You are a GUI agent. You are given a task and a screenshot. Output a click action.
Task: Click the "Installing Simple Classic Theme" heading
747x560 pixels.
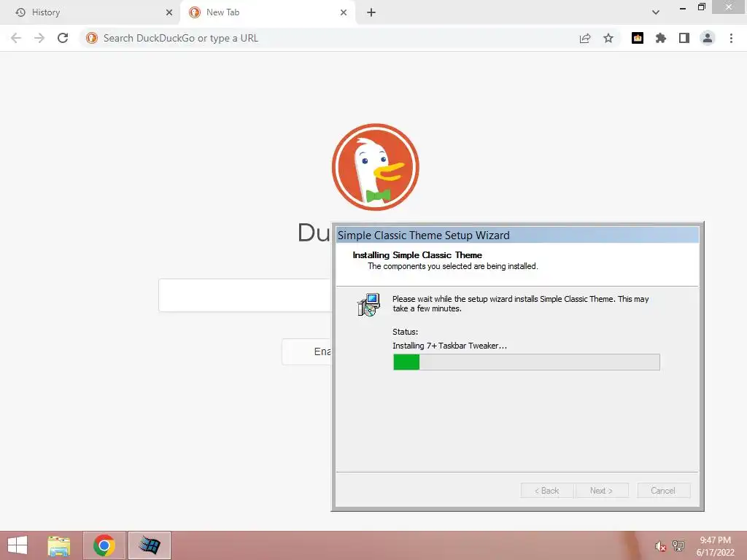417,255
